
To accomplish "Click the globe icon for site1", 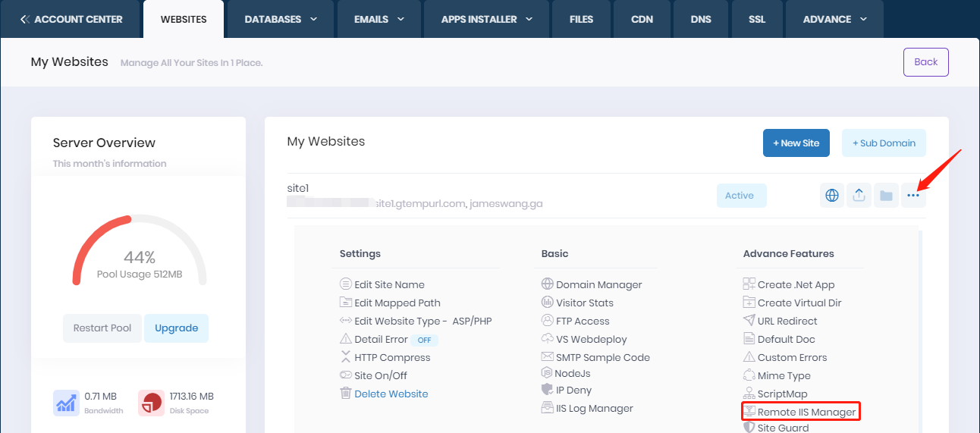I will (832, 196).
